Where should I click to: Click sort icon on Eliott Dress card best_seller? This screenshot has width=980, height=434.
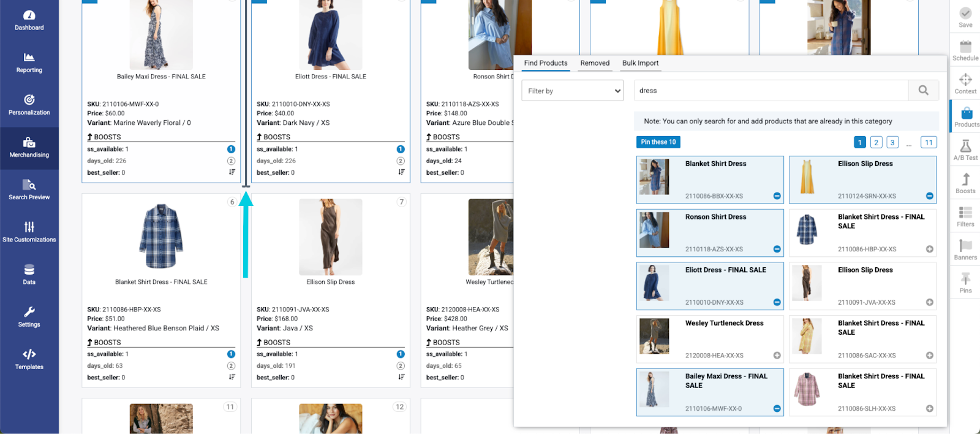coord(401,172)
